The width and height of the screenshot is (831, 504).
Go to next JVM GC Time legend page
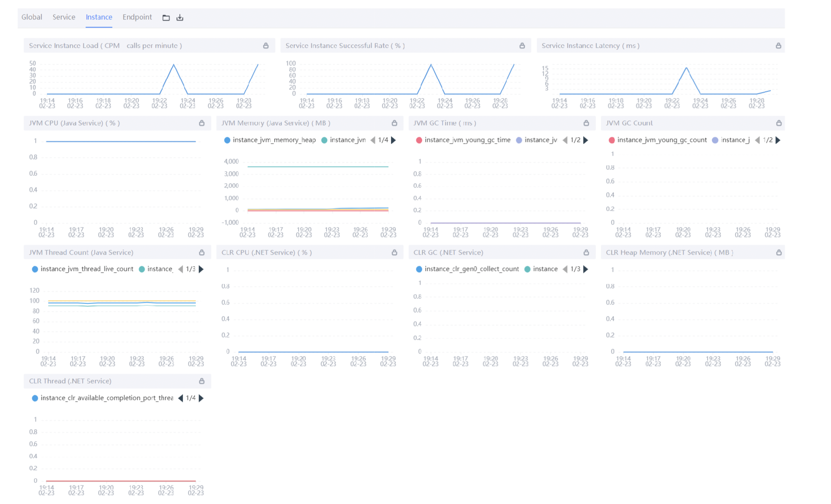586,140
